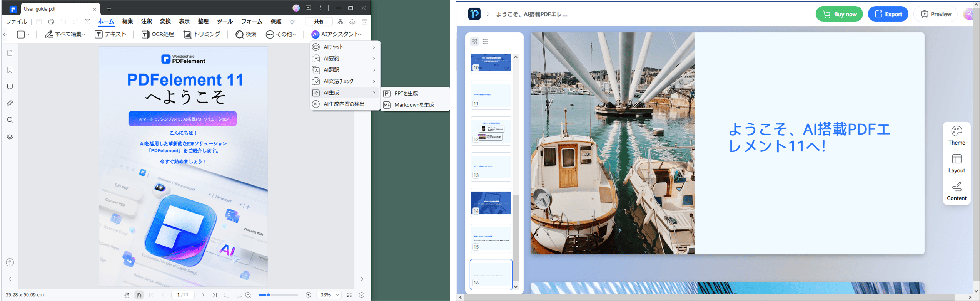980x301 pixels.
Task: Open the Content panel
Action: point(957,191)
